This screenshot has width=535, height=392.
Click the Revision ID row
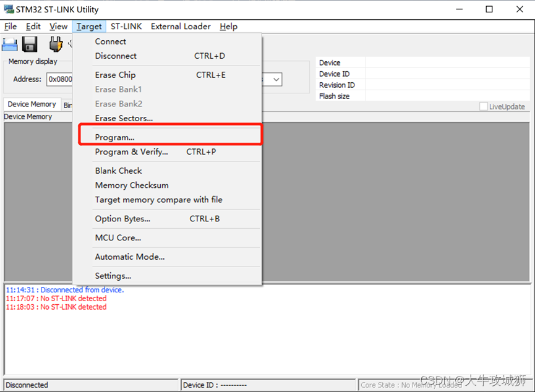click(423, 85)
